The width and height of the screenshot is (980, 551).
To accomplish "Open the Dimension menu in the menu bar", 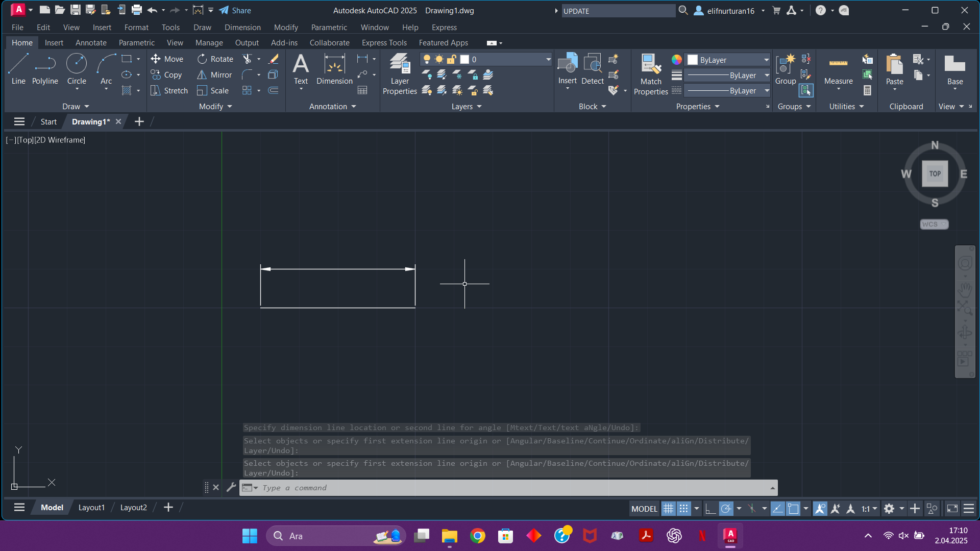I will pos(242,28).
